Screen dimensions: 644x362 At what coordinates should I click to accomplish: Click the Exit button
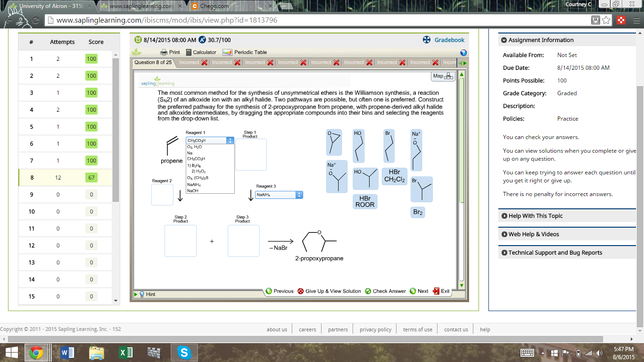click(441, 291)
